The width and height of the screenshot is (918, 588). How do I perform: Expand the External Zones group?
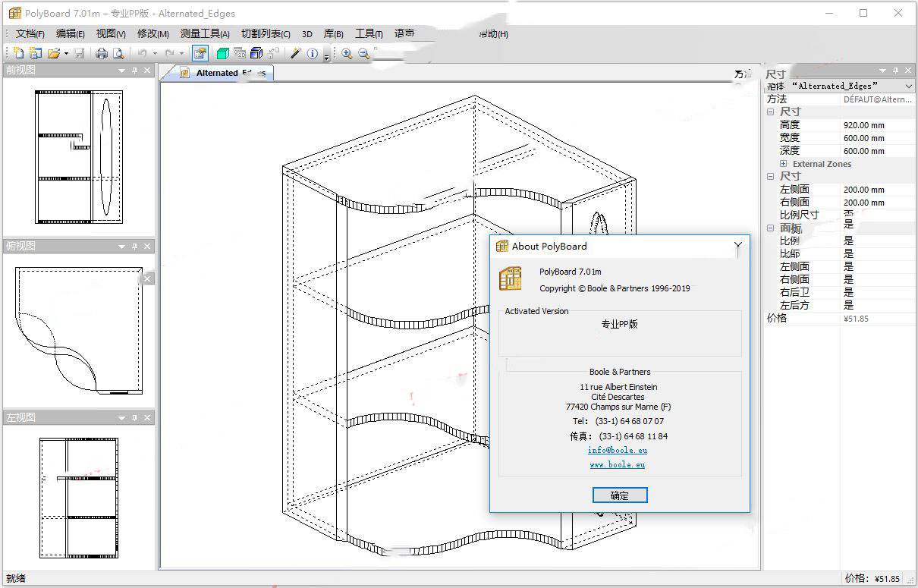coord(784,163)
